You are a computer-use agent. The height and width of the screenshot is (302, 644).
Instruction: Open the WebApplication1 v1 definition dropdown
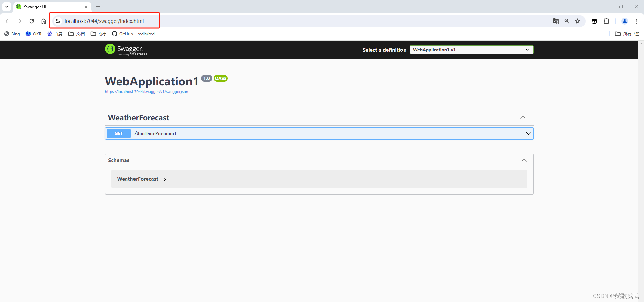coord(471,50)
